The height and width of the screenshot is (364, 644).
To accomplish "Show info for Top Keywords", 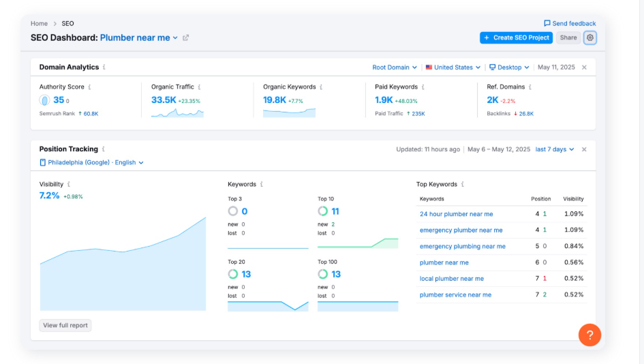I will click(463, 185).
